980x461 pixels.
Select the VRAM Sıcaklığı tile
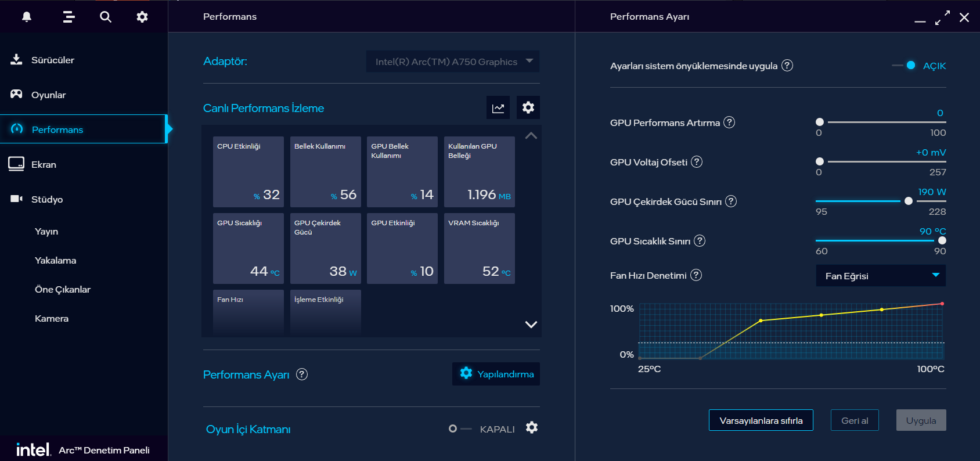(x=480, y=248)
